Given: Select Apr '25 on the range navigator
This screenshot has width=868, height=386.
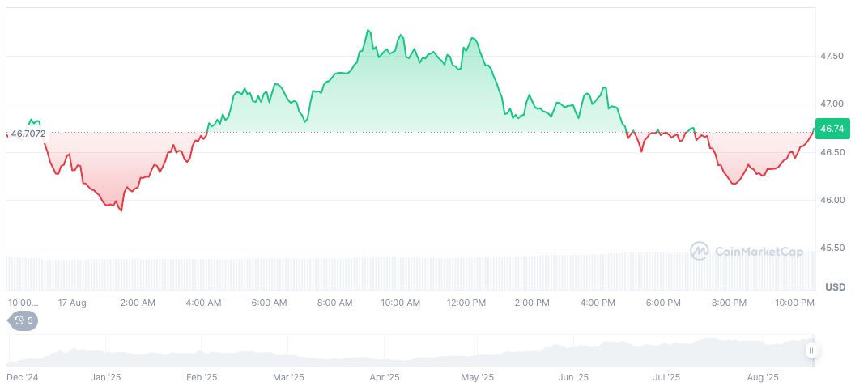Looking at the screenshot, I should point(385,377).
